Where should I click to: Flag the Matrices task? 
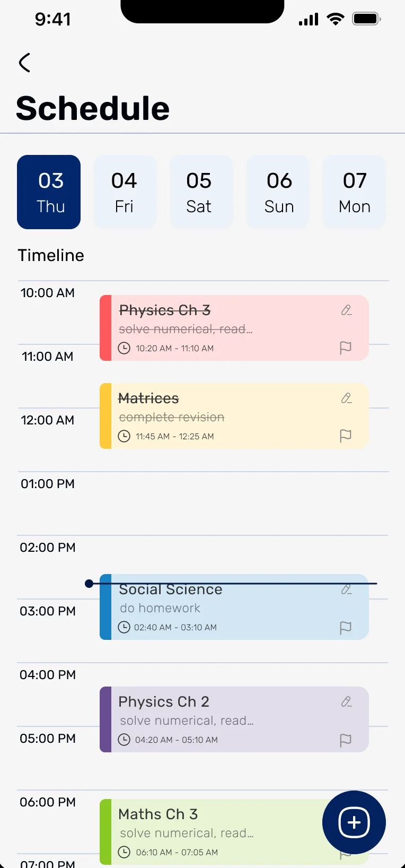click(x=346, y=436)
